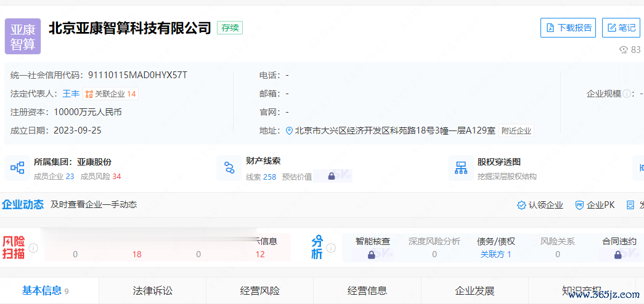The height and width of the screenshot is (304, 644).
Task: Show 附近企业 nearby companies
Action: coord(516,131)
